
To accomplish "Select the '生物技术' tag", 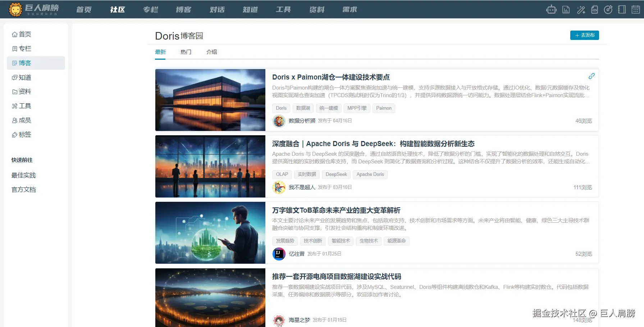I will (369, 241).
